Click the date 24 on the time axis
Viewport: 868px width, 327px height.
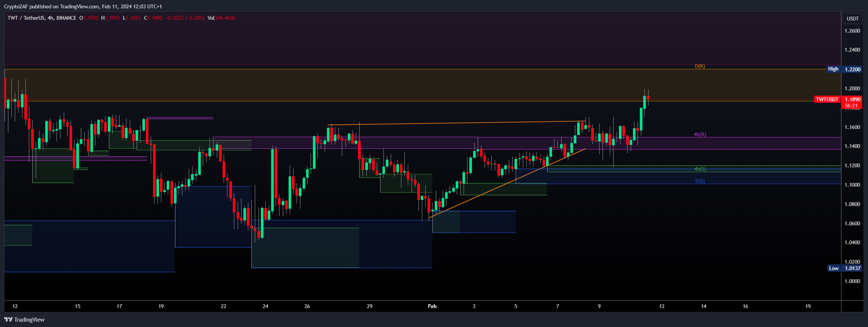click(x=265, y=306)
